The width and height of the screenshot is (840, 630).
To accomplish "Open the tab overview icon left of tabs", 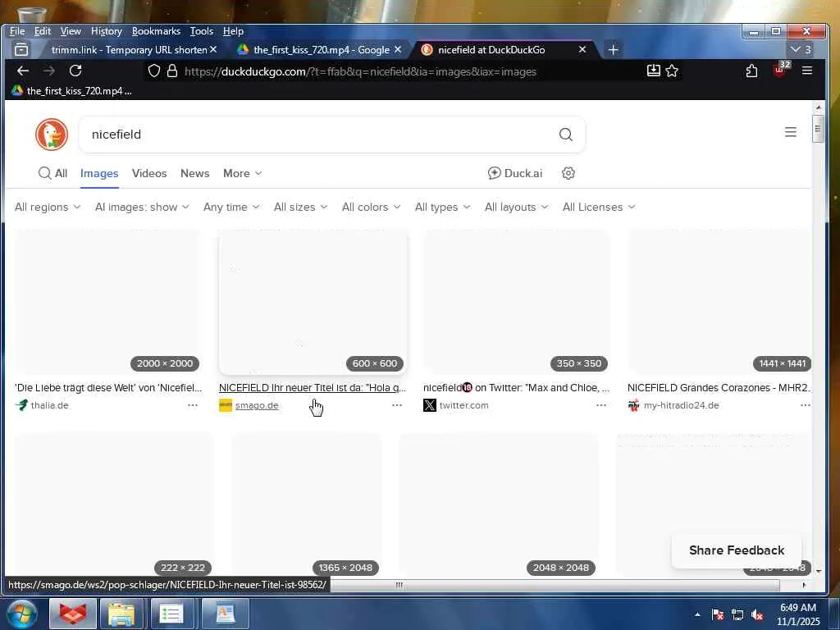I will [x=21, y=50].
